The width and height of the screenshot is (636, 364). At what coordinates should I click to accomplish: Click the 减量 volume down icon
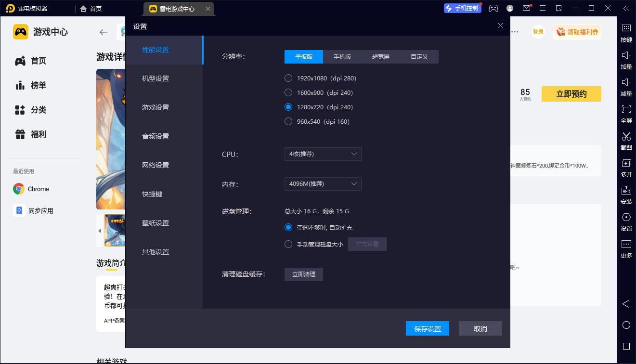click(626, 88)
